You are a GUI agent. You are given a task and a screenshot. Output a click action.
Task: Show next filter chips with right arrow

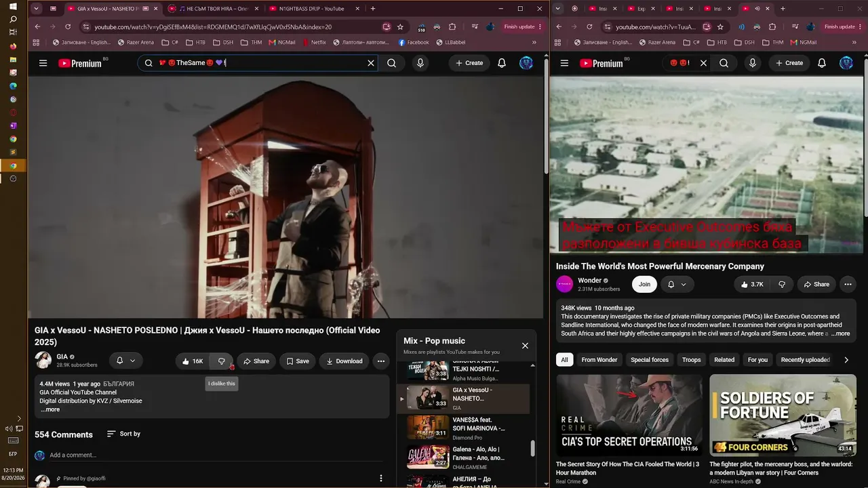846,360
